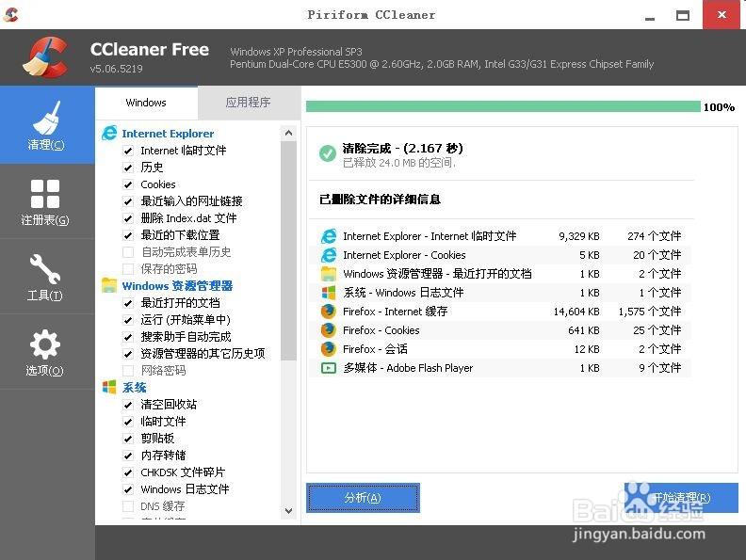Maximize the CCleaner window
The height and width of the screenshot is (560, 746).
[683, 15]
